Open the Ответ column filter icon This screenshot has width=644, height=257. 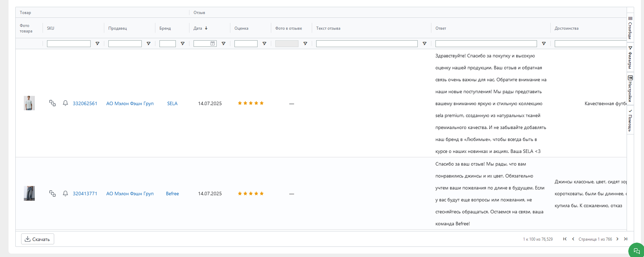tap(544, 44)
